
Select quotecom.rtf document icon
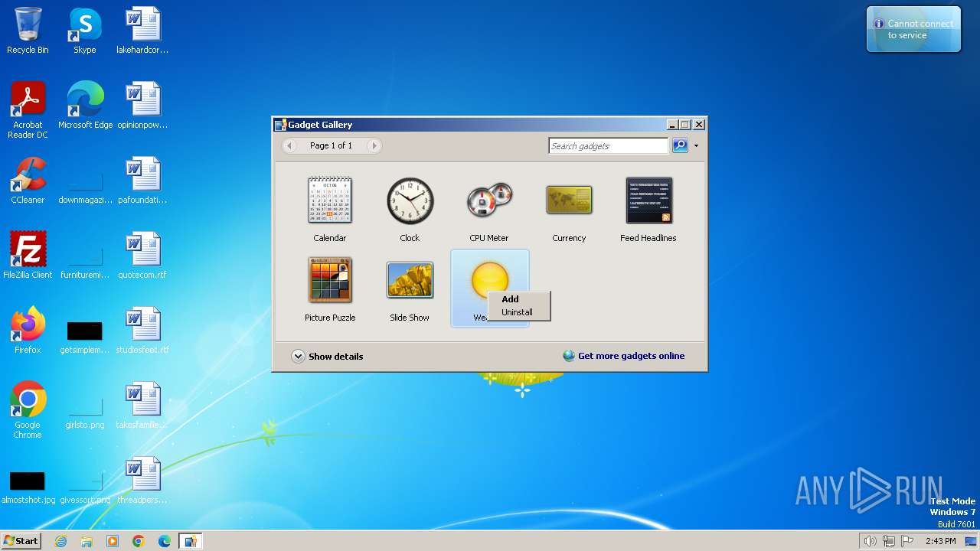click(142, 256)
